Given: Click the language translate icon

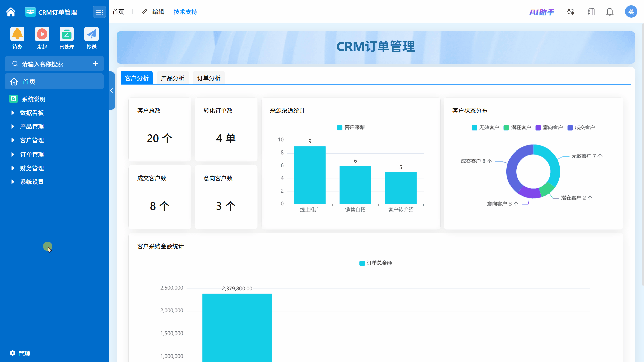Looking at the screenshot, I should (571, 12).
